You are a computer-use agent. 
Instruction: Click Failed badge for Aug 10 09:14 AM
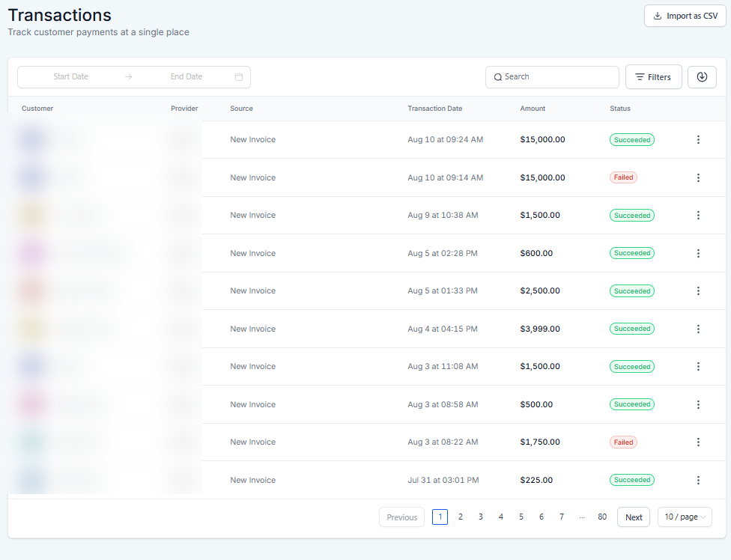[623, 177]
